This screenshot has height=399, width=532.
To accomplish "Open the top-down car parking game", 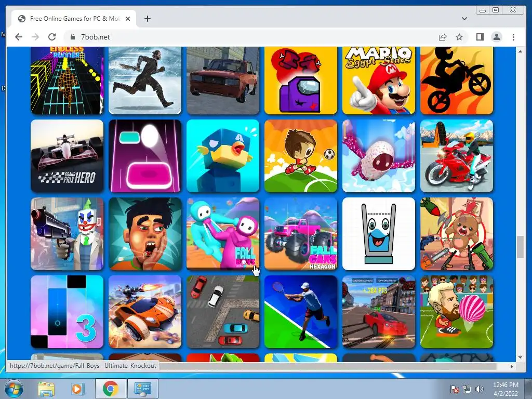I will tap(223, 312).
